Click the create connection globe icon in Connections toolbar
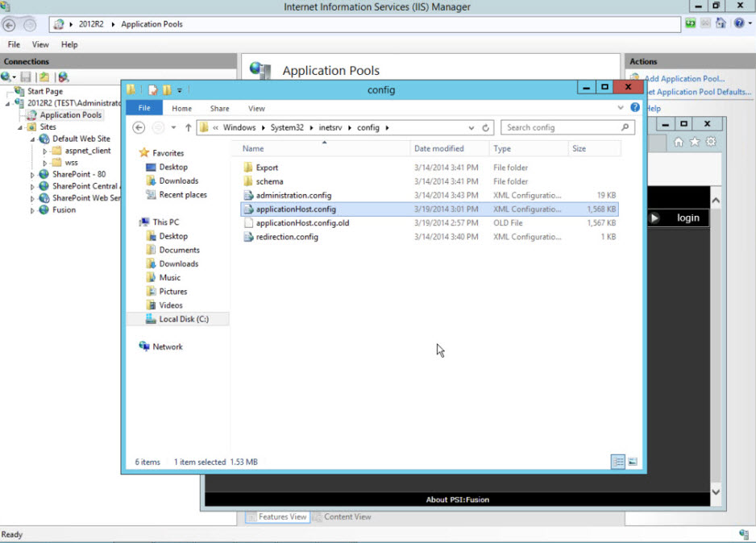This screenshot has height=543, width=756. coord(6,77)
